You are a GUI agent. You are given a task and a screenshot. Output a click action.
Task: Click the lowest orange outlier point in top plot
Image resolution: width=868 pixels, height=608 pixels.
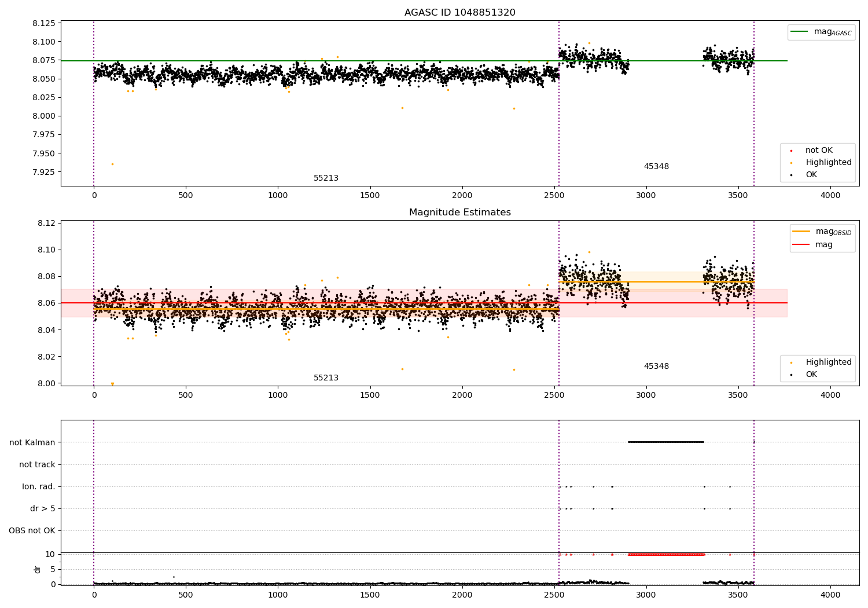click(x=112, y=164)
